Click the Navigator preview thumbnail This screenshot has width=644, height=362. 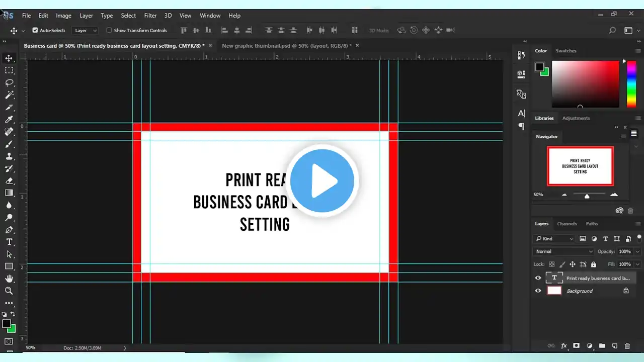[x=580, y=166]
